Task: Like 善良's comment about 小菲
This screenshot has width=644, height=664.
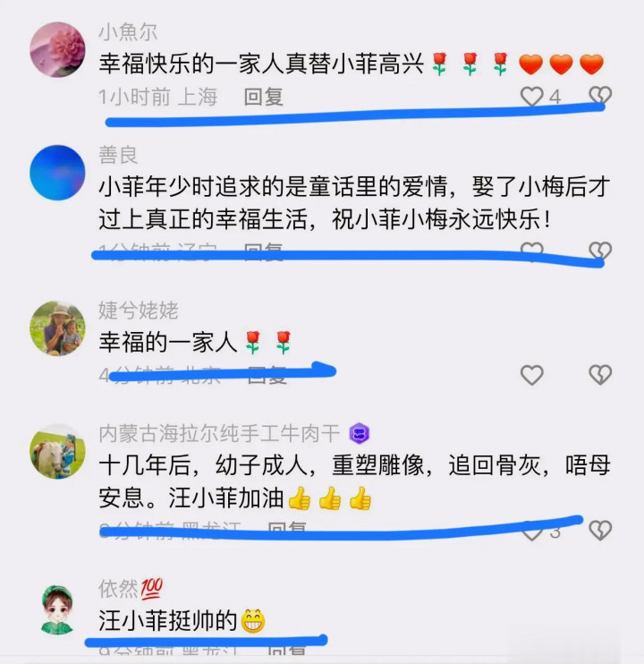Action: click(531, 251)
